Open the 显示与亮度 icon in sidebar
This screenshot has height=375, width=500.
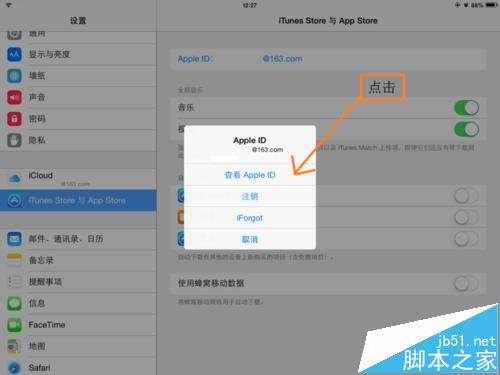pos(14,54)
